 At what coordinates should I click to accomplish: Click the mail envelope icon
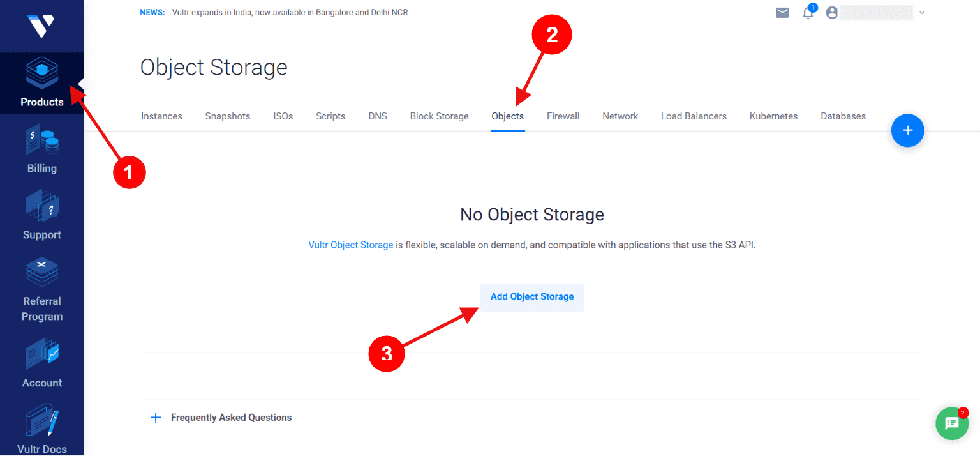click(x=782, y=13)
